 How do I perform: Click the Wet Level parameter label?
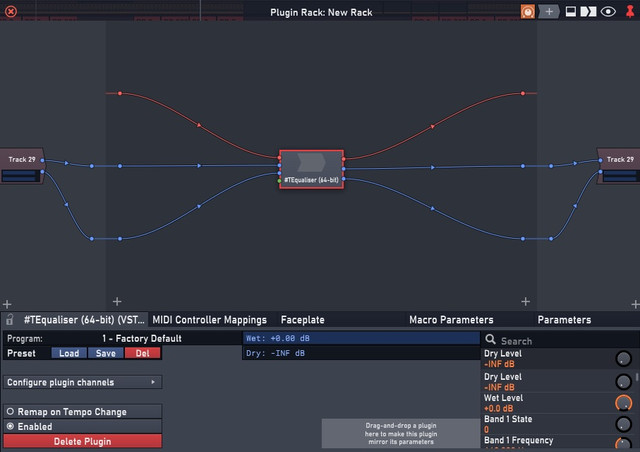point(503,398)
